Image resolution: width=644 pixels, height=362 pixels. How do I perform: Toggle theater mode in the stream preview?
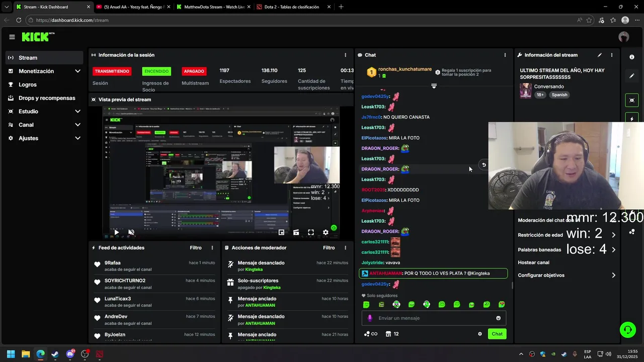296,232
